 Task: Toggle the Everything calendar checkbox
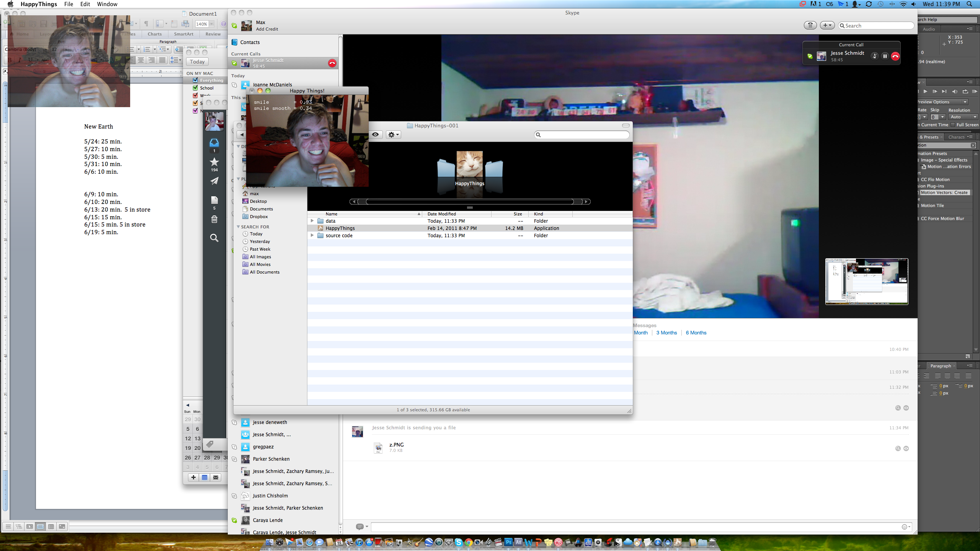pyautogui.click(x=195, y=80)
